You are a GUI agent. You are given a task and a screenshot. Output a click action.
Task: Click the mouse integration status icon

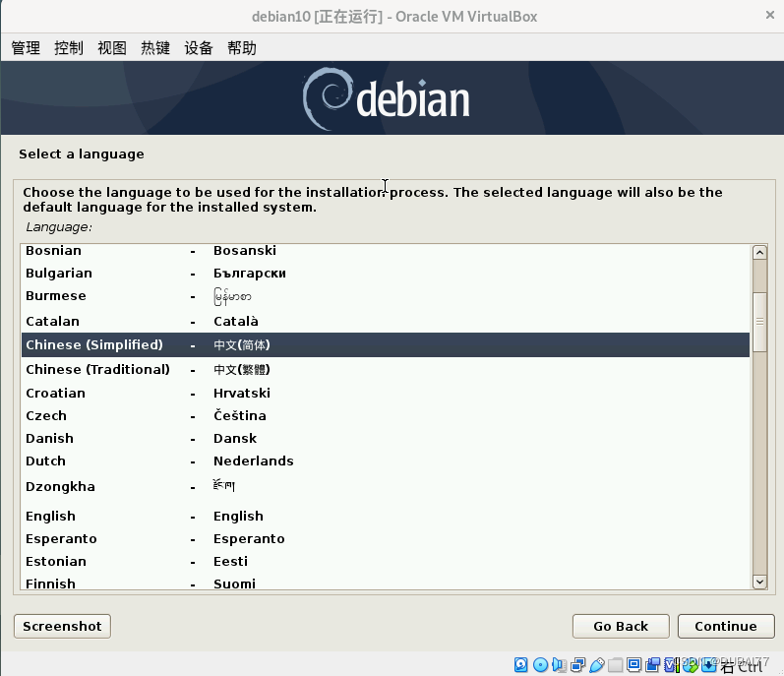pos(691,664)
